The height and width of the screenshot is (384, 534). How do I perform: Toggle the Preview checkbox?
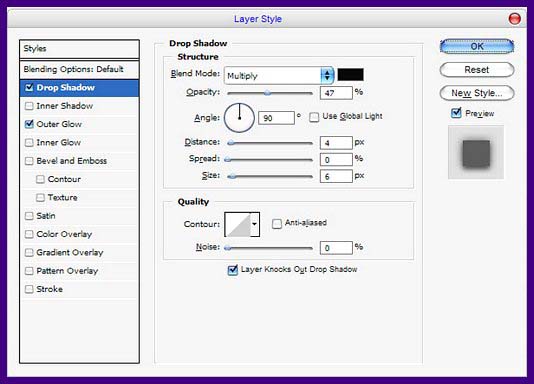pyautogui.click(x=456, y=113)
